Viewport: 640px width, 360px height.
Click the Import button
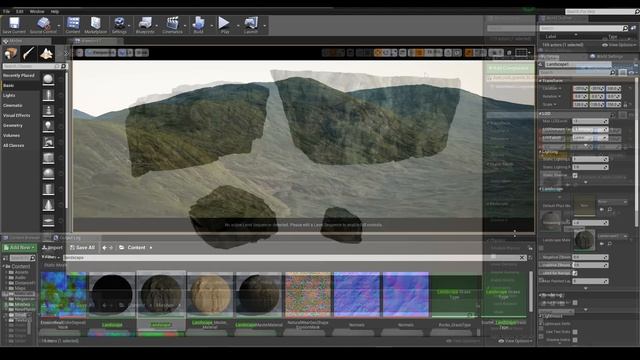point(52,248)
